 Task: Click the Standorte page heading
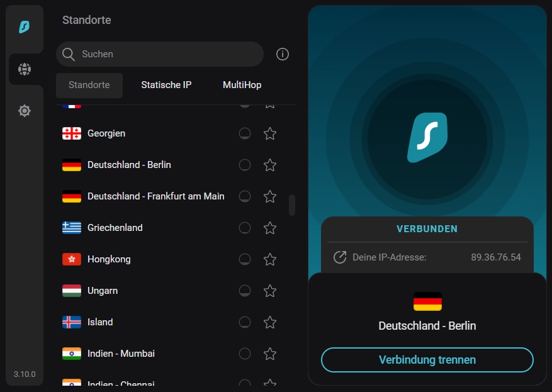click(87, 20)
